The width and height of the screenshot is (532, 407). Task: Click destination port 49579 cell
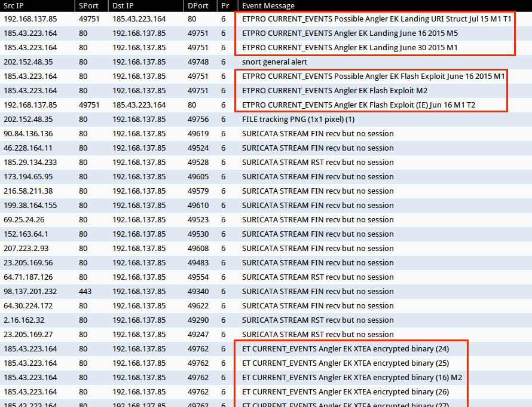click(198, 191)
